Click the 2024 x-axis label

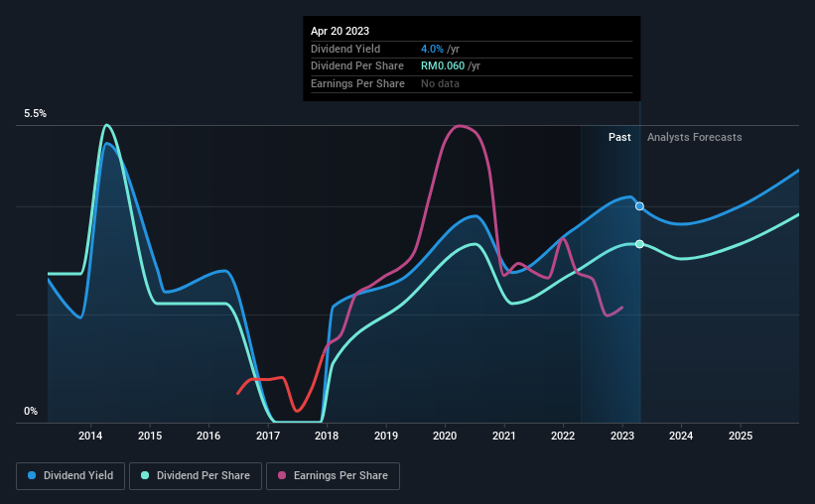(681, 436)
